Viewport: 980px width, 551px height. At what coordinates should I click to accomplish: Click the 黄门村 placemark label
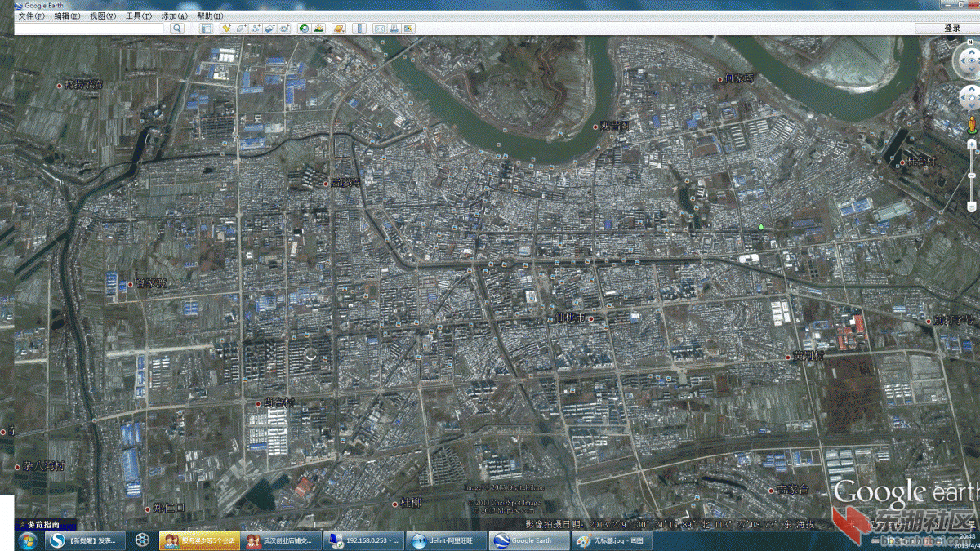click(x=808, y=356)
